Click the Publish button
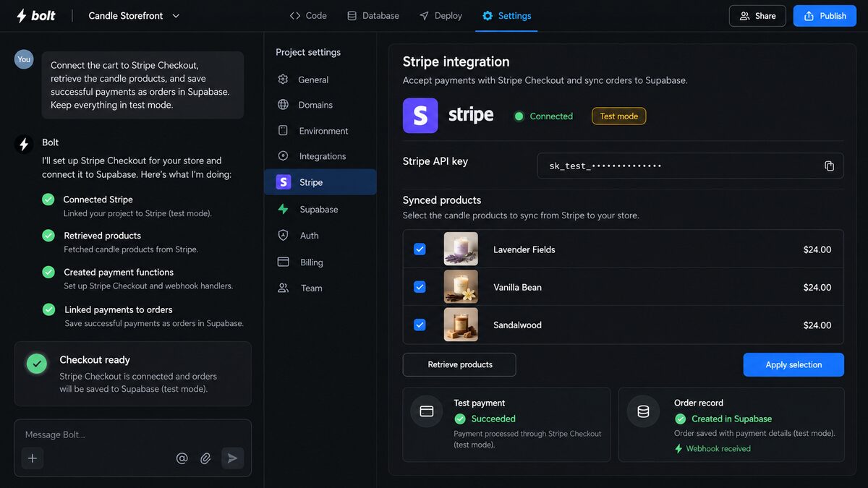This screenshot has width=868, height=488. [825, 16]
